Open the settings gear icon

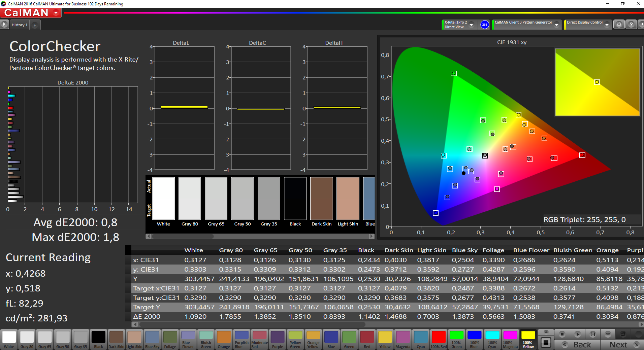coord(619,25)
